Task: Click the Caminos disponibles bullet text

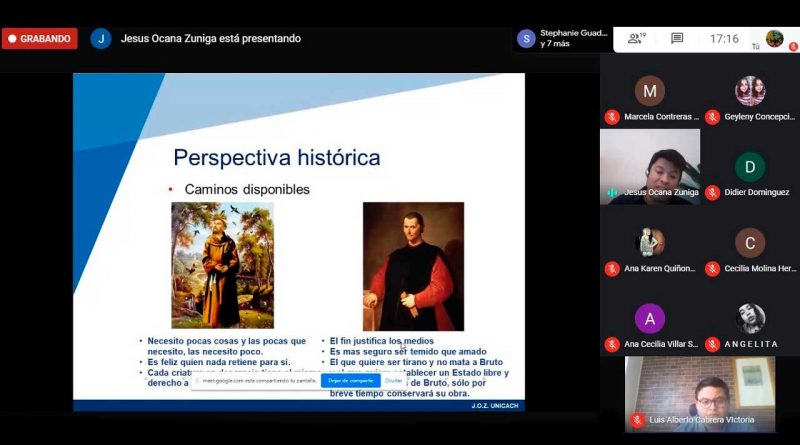Action: [x=247, y=189]
